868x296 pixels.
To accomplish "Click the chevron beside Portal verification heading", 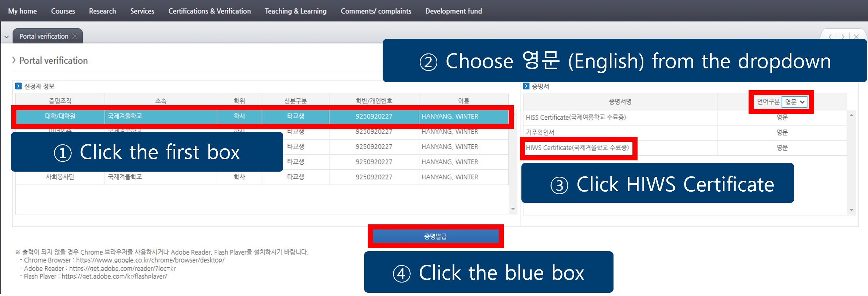I will [x=14, y=60].
